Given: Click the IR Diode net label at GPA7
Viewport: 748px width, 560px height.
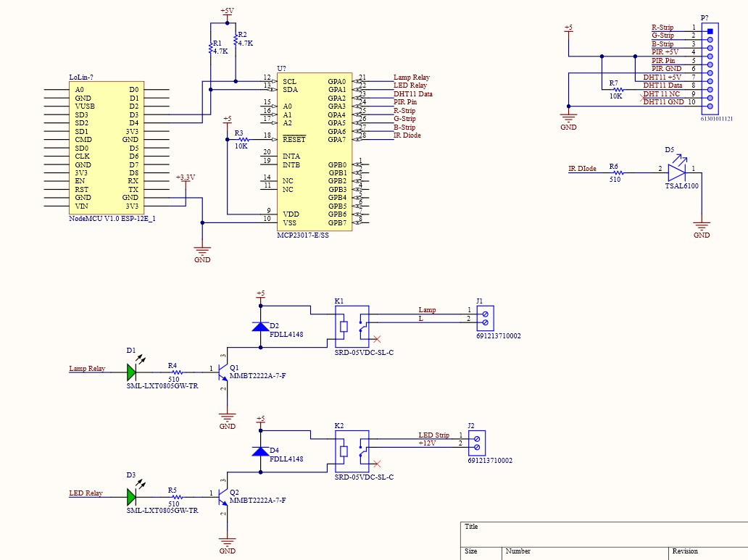Looking at the screenshot, I should [x=407, y=135].
